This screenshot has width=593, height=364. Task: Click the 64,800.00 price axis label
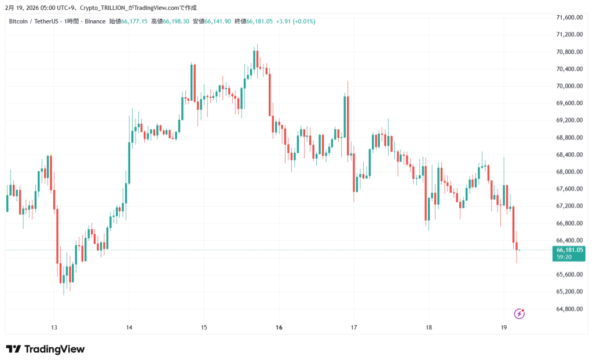click(x=569, y=308)
